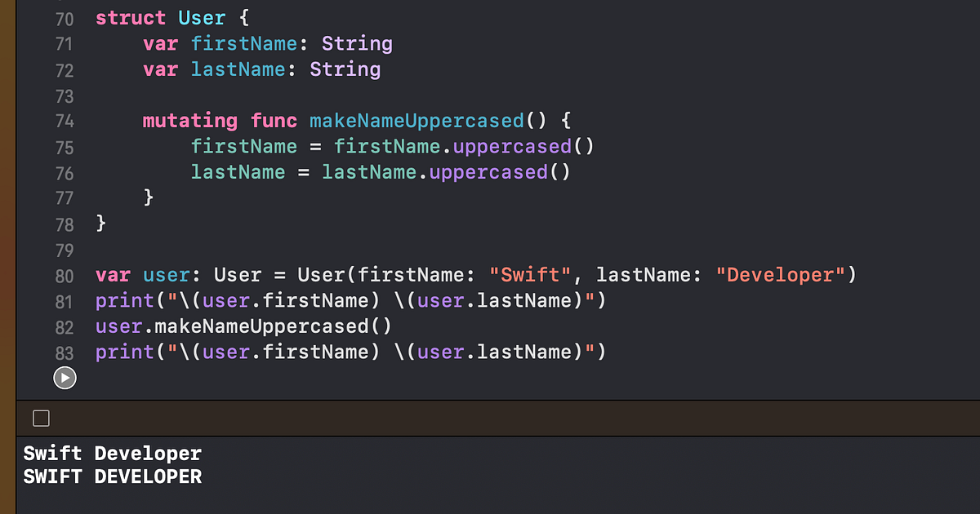Click line number 74 next to makeNameUppercased
This screenshot has width=980, height=514.
[65, 121]
